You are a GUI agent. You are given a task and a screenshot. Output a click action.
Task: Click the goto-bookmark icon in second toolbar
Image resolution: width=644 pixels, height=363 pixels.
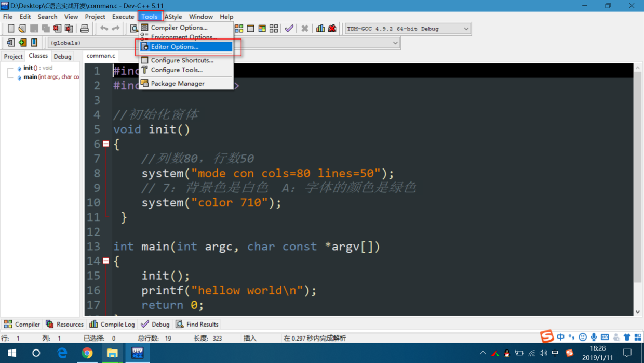[x=10, y=43]
